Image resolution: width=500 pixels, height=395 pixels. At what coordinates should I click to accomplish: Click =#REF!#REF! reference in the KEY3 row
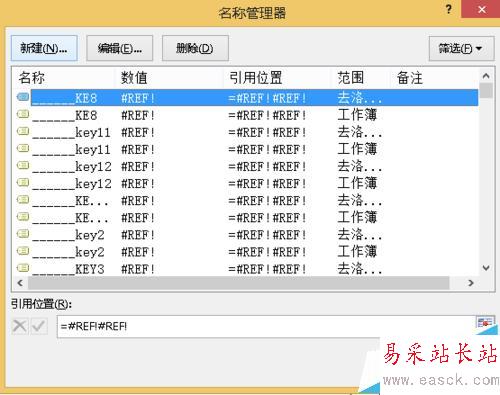tap(267, 269)
